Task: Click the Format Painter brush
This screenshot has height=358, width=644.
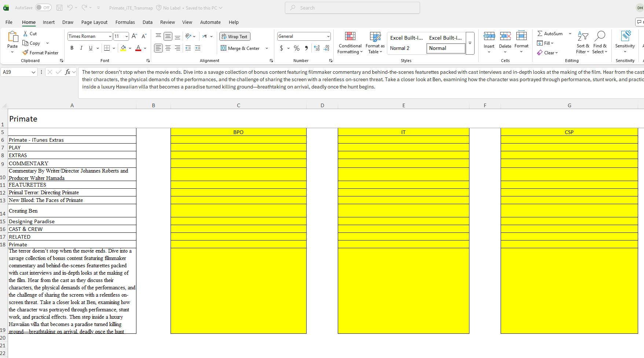Action: click(x=25, y=53)
